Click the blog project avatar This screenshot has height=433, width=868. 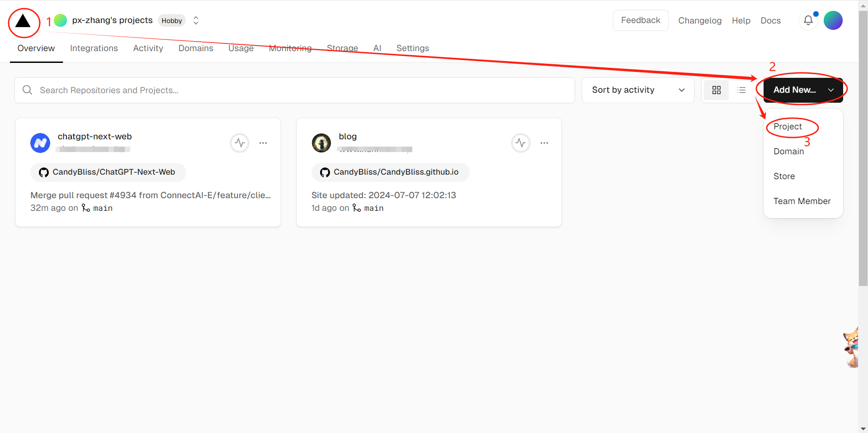[321, 143]
